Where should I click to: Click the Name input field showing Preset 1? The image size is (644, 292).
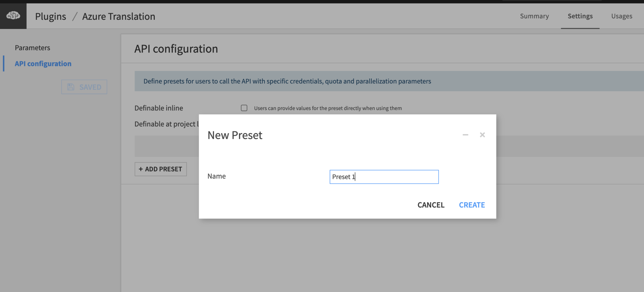[x=384, y=177]
